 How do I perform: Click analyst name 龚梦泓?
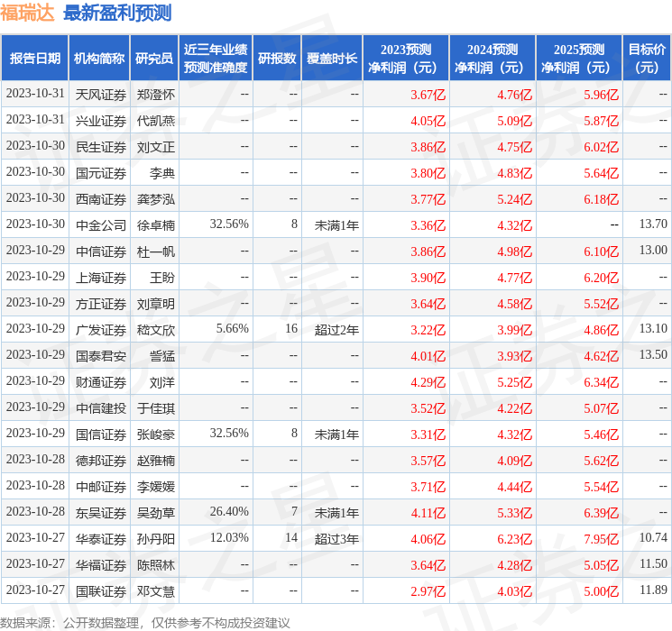(x=155, y=199)
